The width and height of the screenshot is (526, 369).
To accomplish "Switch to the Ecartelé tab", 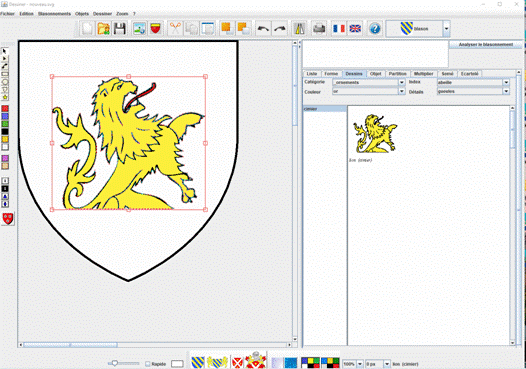I will click(x=470, y=74).
